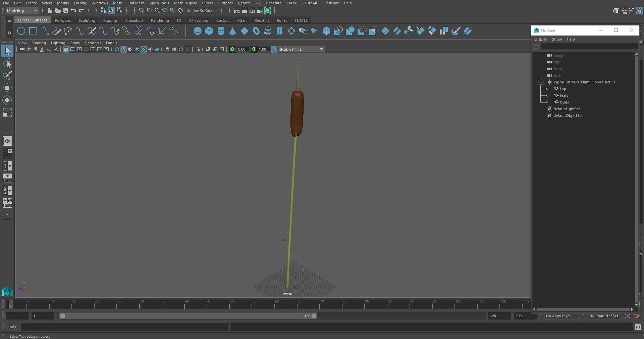Click the Undo arrow icon

pyautogui.click(x=73, y=11)
